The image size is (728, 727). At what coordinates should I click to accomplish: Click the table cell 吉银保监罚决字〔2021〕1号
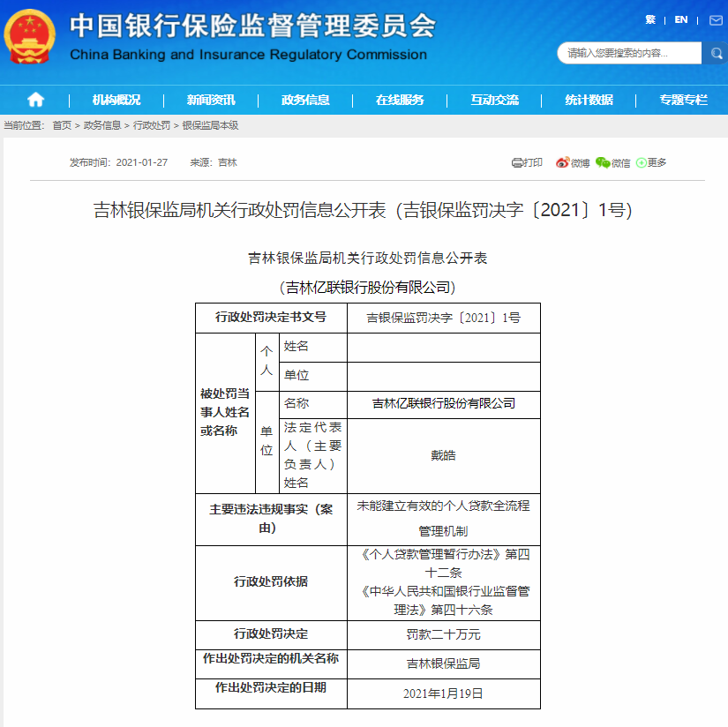click(443, 318)
